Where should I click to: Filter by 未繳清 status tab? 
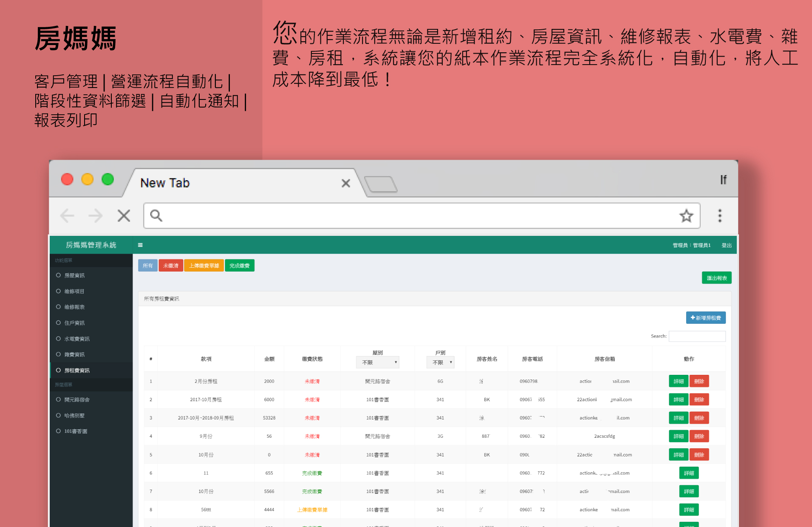pyautogui.click(x=171, y=266)
